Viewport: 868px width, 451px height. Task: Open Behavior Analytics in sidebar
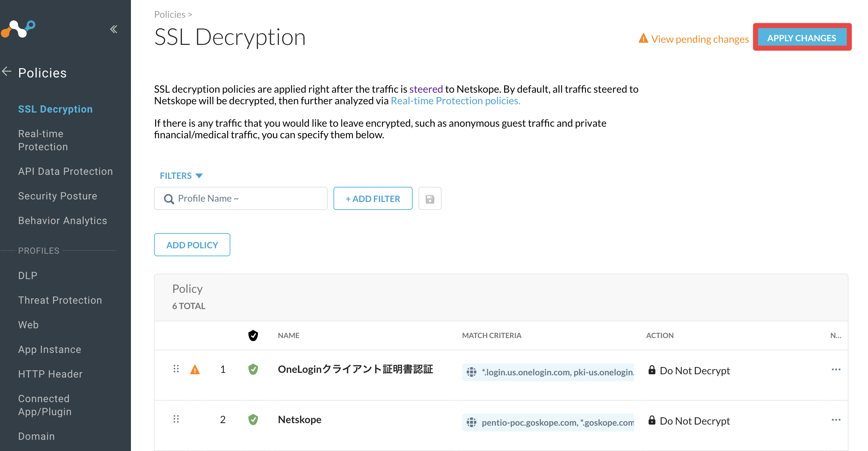click(63, 220)
